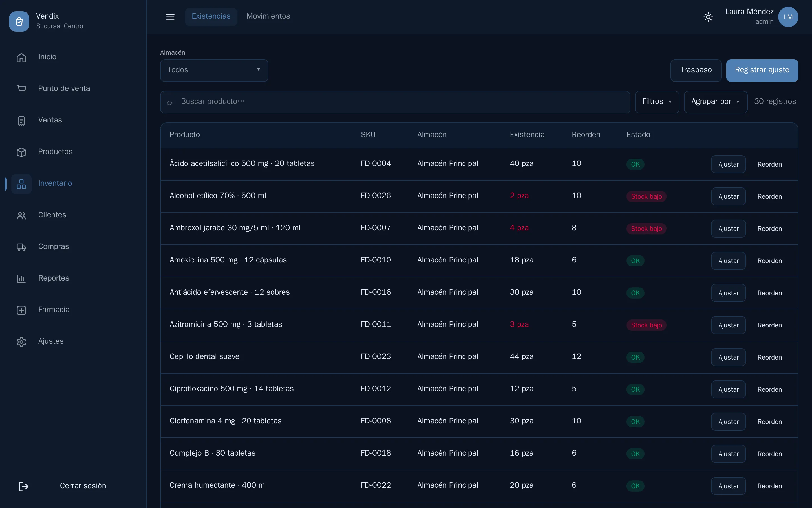
Task: Switch to the Movimientos tab
Action: [x=268, y=16]
